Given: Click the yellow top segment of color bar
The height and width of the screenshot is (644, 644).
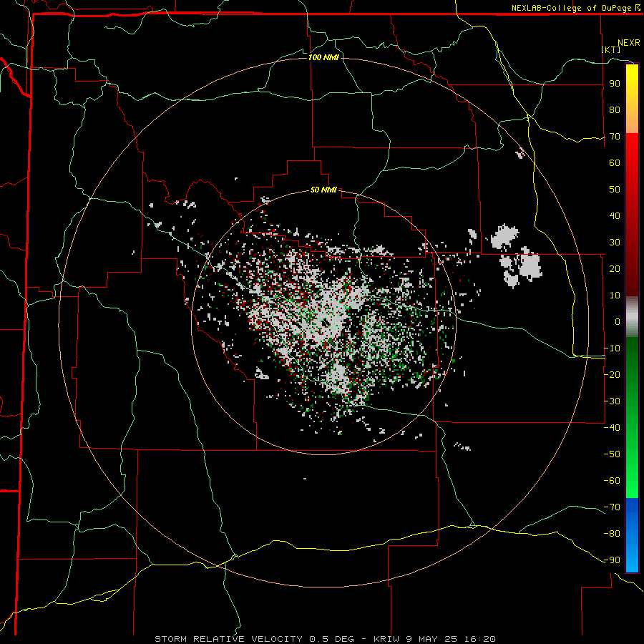Looking at the screenshot, I should [x=632, y=99].
